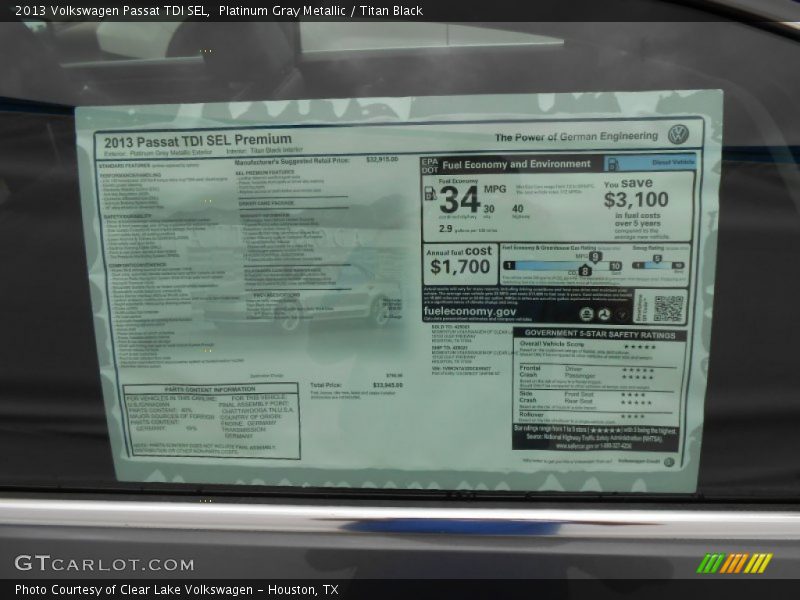The image size is (800, 600).
Task: Click the GTCARLOT.COM watermark logo
Action: pos(104,564)
